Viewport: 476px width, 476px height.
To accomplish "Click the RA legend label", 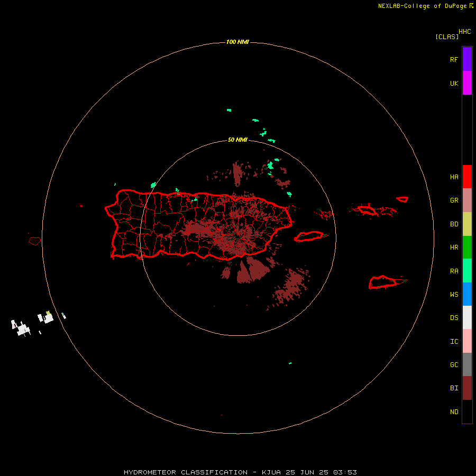I will click(454, 271).
